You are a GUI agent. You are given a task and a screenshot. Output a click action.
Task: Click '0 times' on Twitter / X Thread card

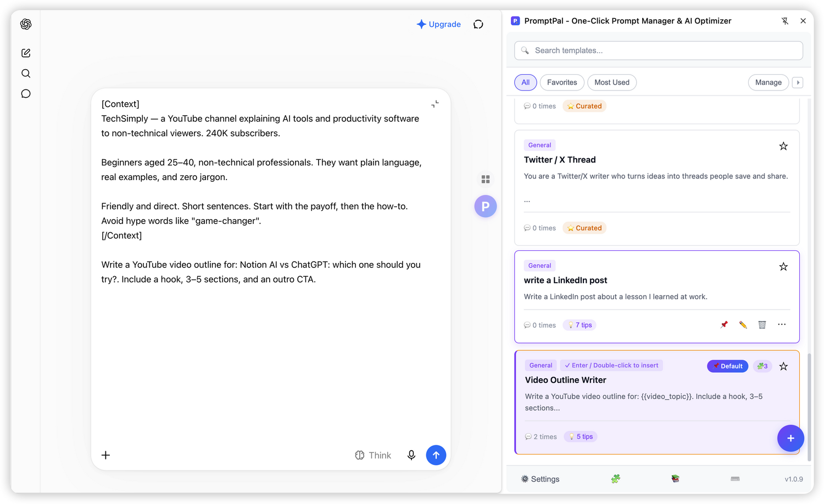point(540,228)
